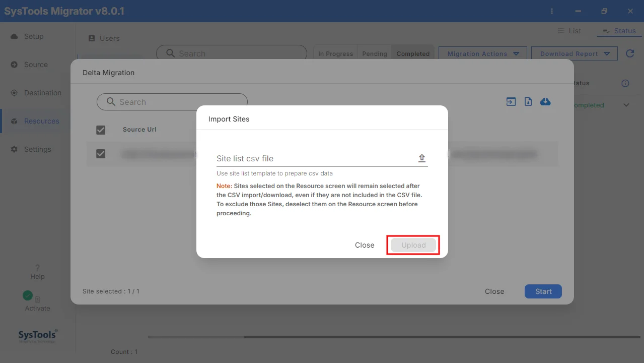This screenshot has height=363, width=644.
Task: Click the Destination target icon
Action: 14,93
